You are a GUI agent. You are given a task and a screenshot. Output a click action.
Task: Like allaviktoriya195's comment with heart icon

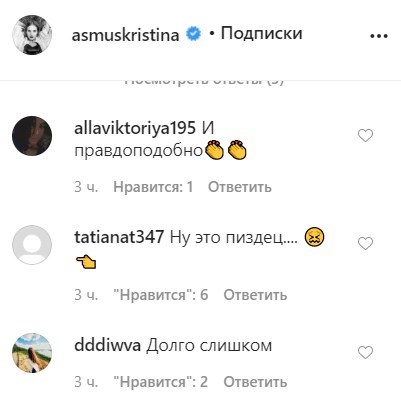coord(365,136)
